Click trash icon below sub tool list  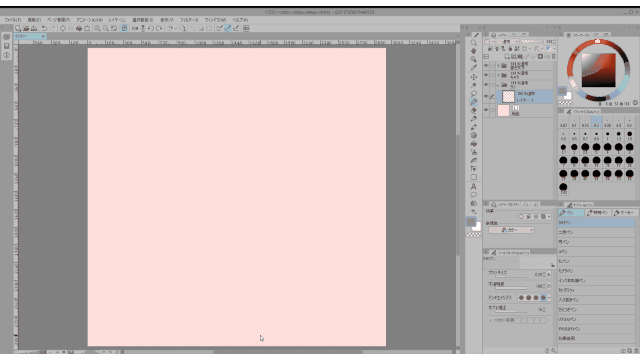(x=636, y=351)
